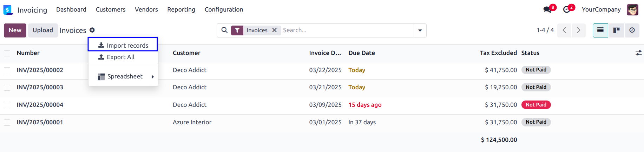Click Azure Interior customer cell
This screenshot has width=644, height=152.
[x=192, y=122]
